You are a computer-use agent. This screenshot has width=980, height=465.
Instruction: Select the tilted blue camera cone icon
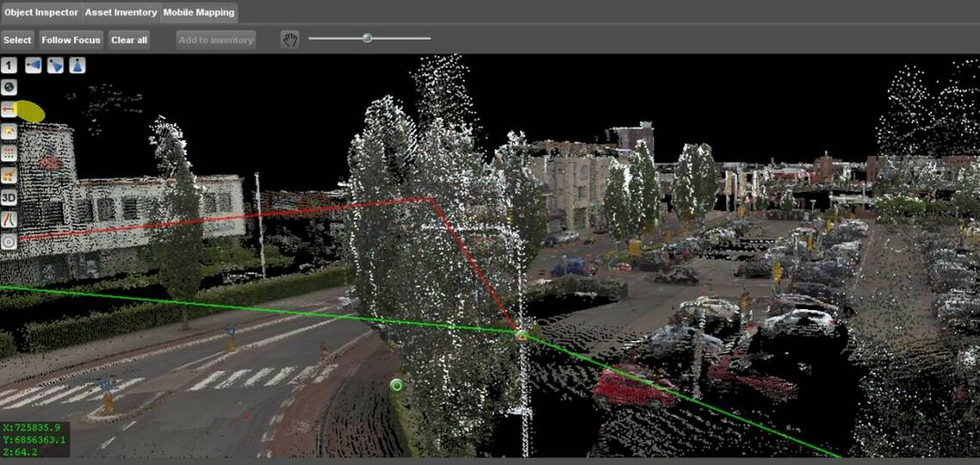(56, 65)
